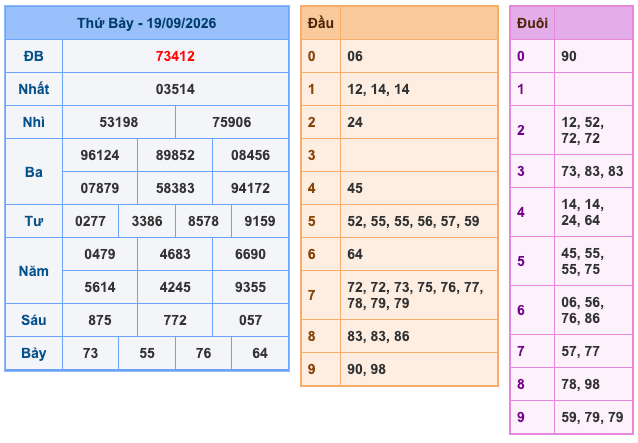This screenshot has width=638, height=443.
Task: Select fifth prize number 9355
Action: pyautogui.click(x=250, y=287)
